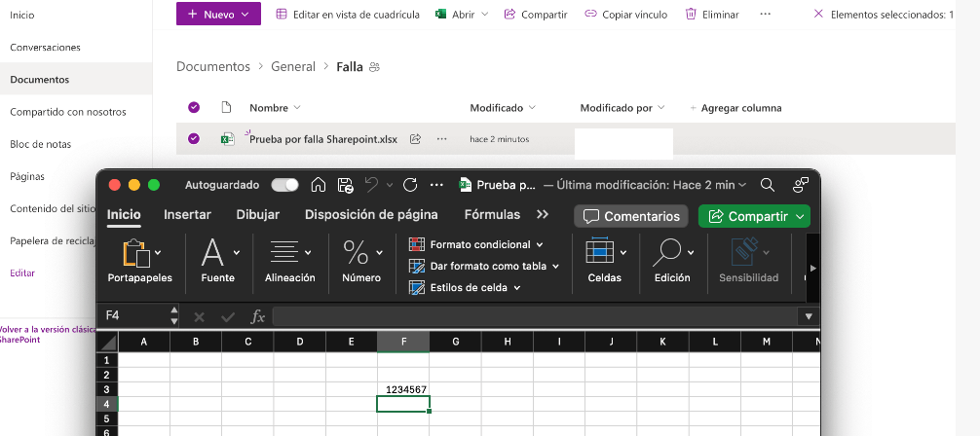
Task: Select the Inicio ribbon tab in Excel
Action: click(124, 215)
